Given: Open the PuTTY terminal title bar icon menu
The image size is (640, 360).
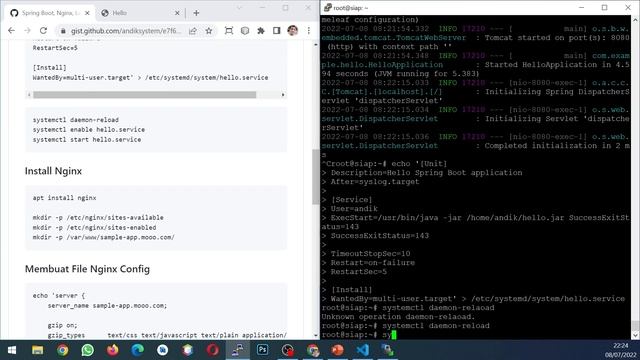Looking at the screenshot, I should tap(328, 8).
